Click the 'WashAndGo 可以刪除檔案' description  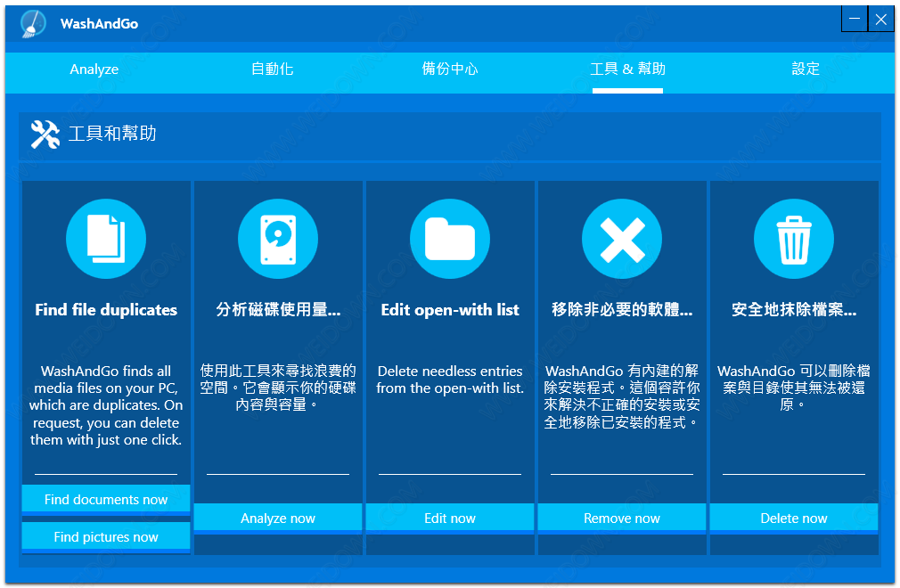coord(794,388)
